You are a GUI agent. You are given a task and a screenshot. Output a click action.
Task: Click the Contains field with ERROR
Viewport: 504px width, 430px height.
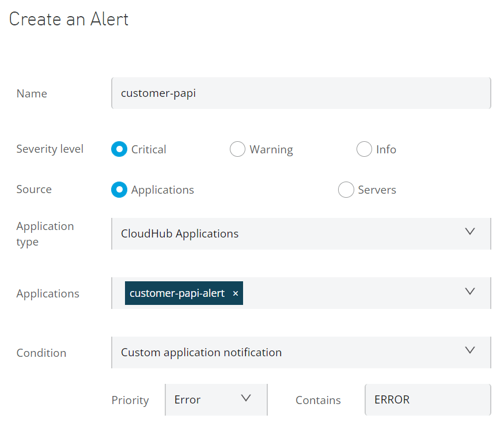pos(428,400)
